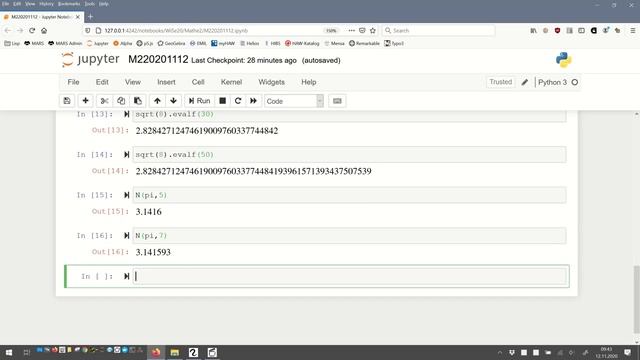Open the myHAW bookmark
Viewport: 640px width, 360px height.
pyautogui.click(x=223, y=43)
